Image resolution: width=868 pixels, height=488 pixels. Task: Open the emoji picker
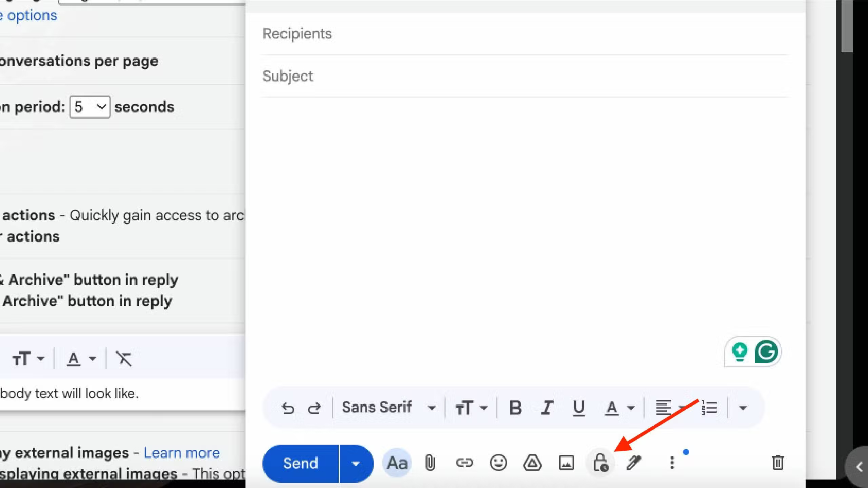tap(498, 463)
